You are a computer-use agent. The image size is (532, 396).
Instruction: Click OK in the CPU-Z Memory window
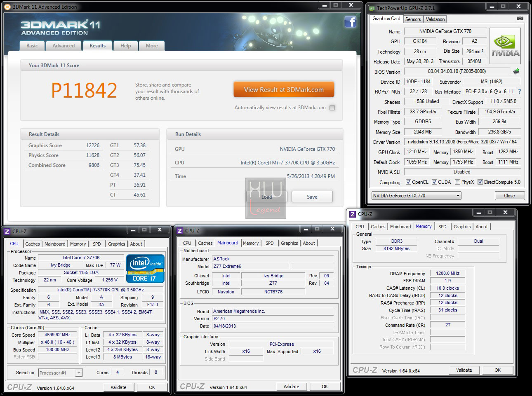tap(497, 370)
